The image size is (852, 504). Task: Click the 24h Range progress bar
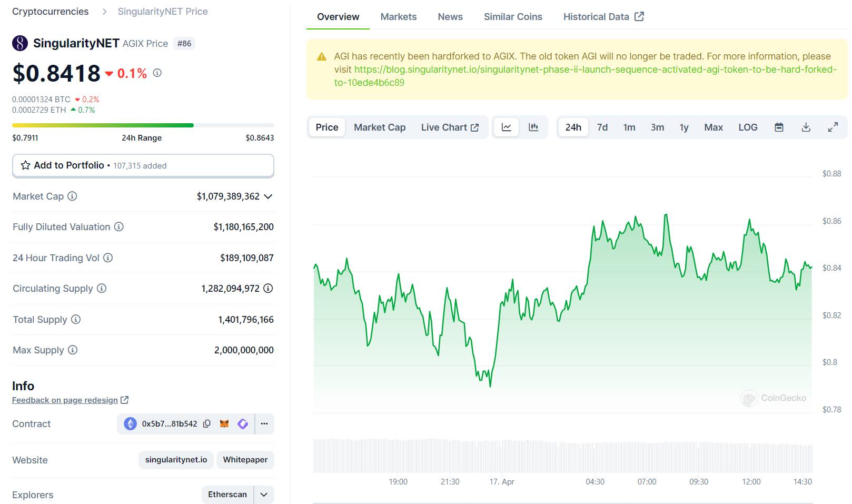pos(143,125)
